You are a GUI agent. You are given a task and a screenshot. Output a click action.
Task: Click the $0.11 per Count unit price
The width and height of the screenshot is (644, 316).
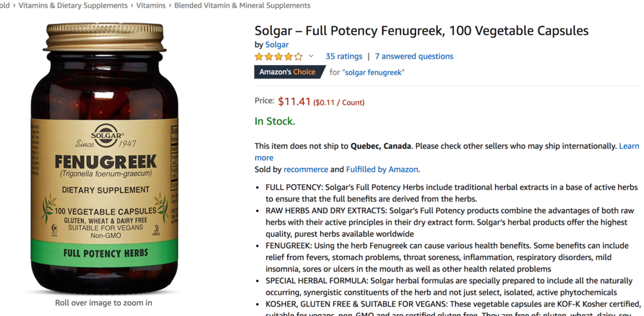point(339,102)
